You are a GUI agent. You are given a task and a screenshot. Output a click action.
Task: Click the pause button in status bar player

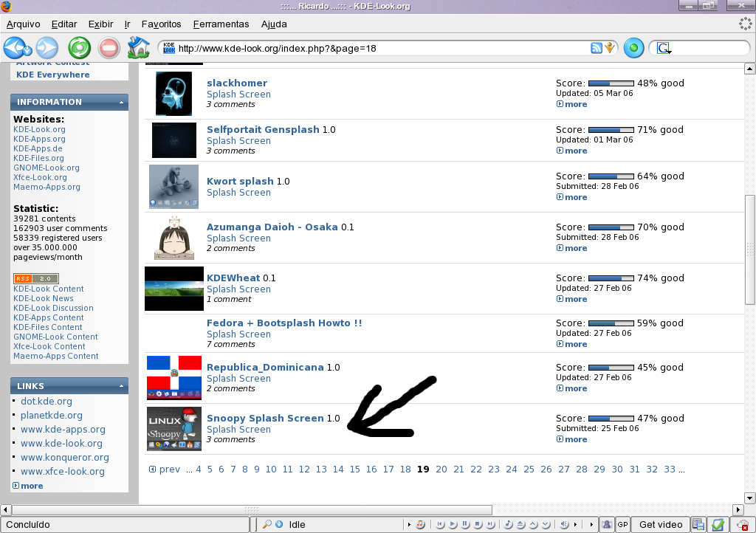tap(465, 524)
